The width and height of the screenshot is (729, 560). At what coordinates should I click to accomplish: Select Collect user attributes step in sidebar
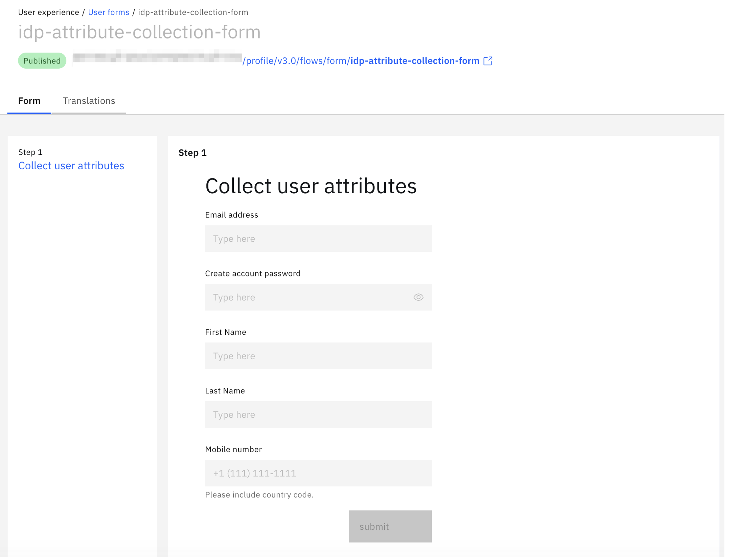point(71,166)
